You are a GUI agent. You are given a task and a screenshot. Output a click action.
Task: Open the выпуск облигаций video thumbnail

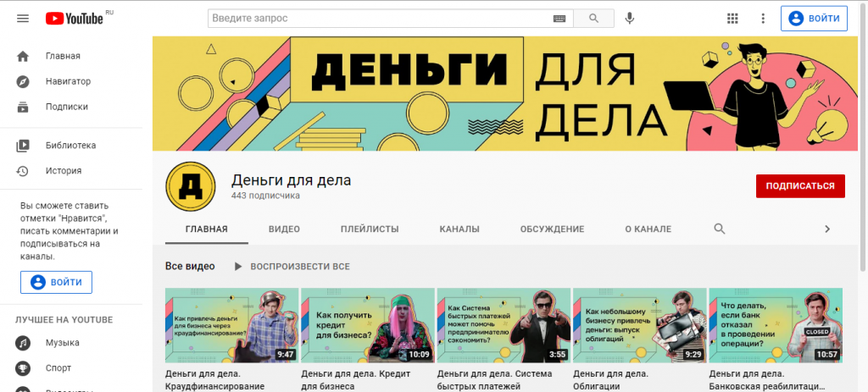point(640,325)
